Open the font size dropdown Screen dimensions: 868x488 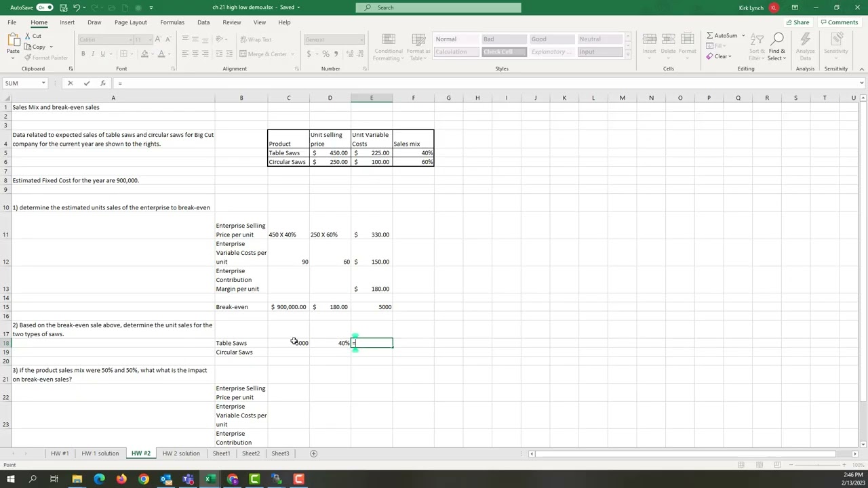[x=149, y=40]
